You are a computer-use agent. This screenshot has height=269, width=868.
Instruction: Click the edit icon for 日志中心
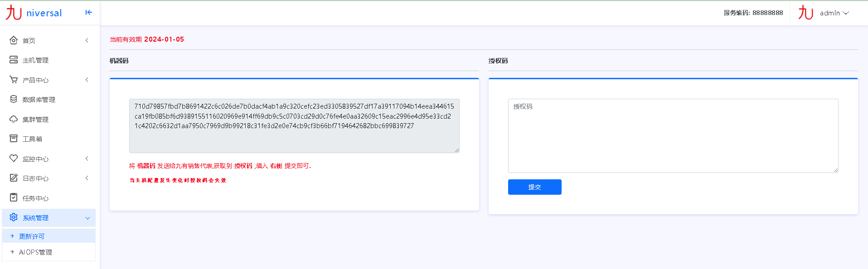14,178
